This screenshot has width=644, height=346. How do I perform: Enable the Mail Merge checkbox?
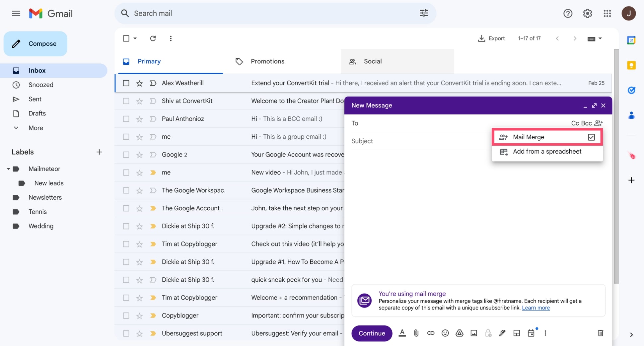coord(592,137)
